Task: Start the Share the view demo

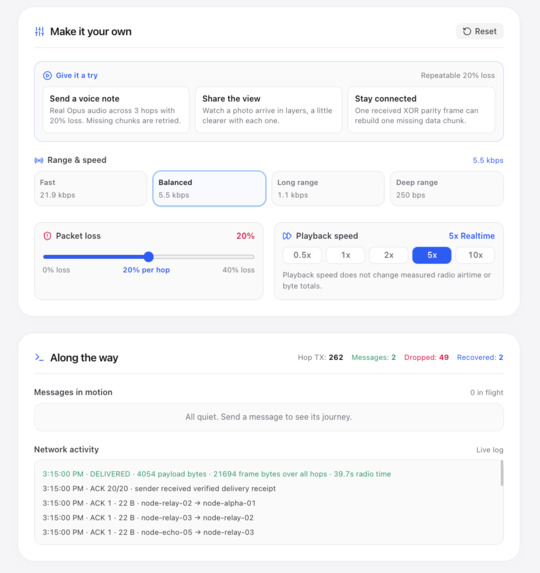Action: pos(269,110)
